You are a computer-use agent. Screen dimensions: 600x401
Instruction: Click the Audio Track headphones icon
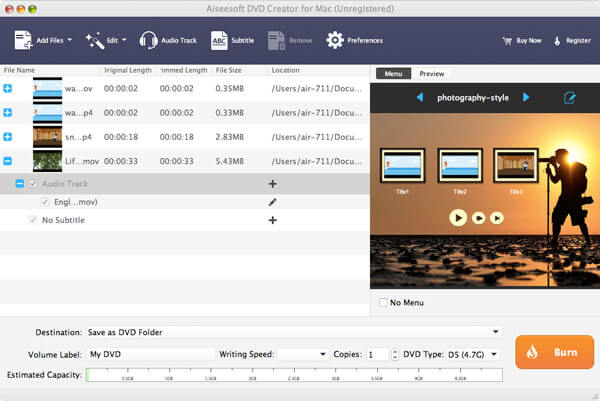pos(148,40)
